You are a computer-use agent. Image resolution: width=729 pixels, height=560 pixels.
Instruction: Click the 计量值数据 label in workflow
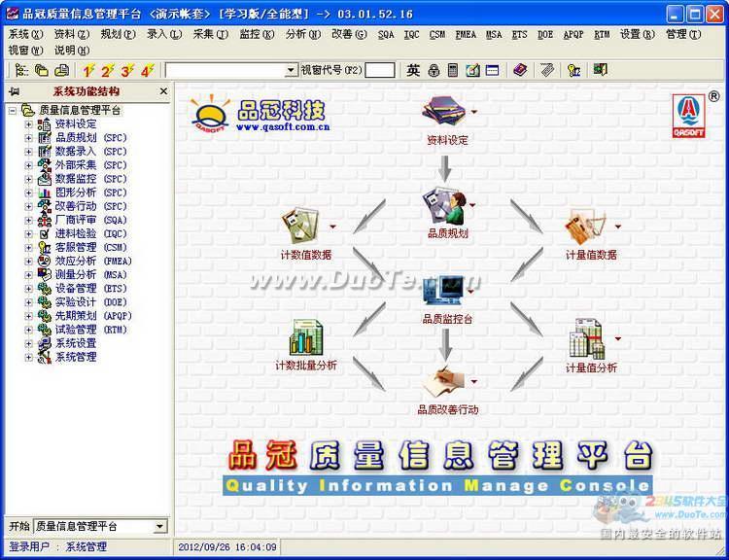click(591, 255)
